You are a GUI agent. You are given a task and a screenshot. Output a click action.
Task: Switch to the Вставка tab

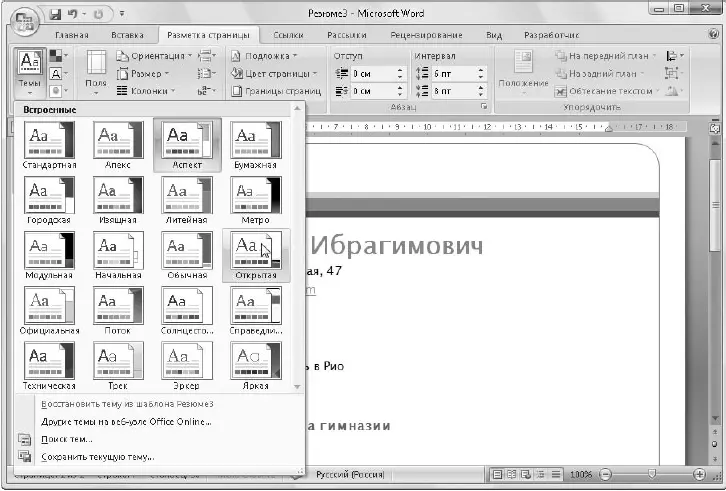click(x=127, y=35)
